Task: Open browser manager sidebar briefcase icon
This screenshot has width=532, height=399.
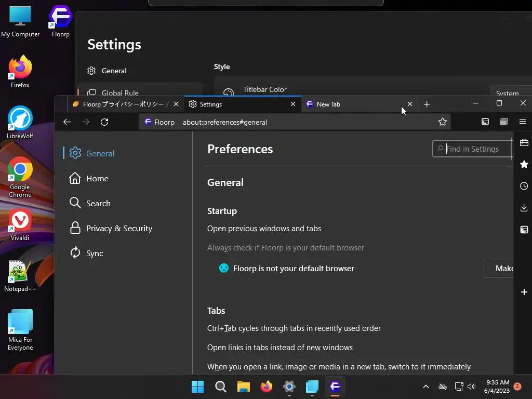Action: pos(524,142)
